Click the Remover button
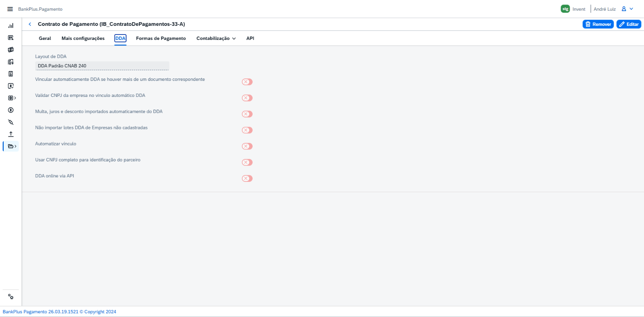The height and width of the screenshot is (317, 644). (x=598, y=24)
